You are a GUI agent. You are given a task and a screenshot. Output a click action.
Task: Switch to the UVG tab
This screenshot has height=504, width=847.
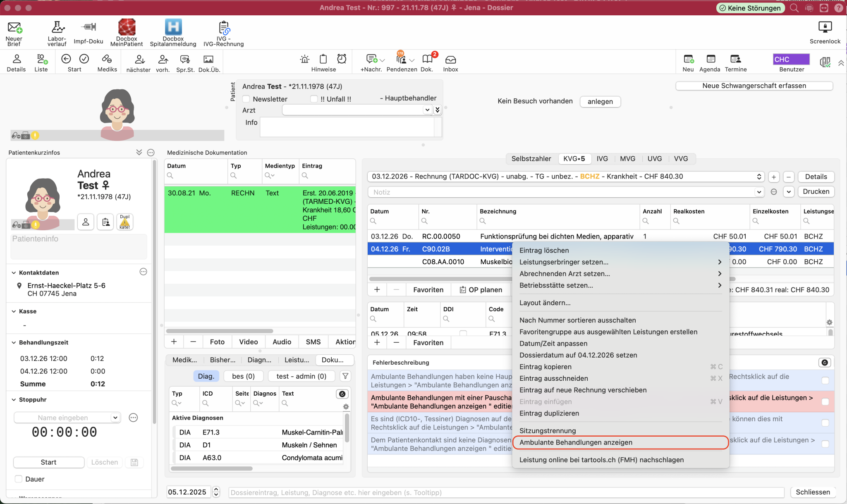pyautogui.click(x=654, y=159)
